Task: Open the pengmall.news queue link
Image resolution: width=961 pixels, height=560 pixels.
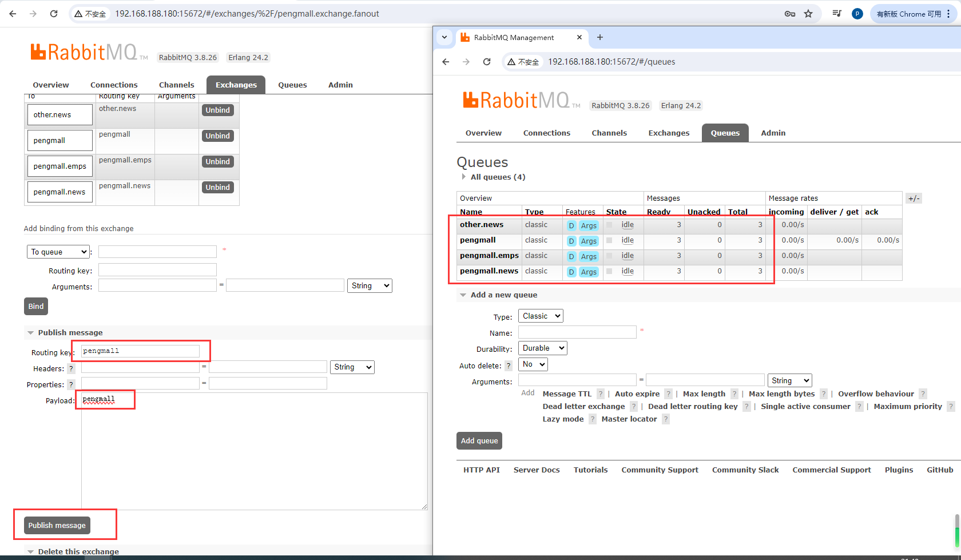Action: pyautogui.click(x=489, y=271)
